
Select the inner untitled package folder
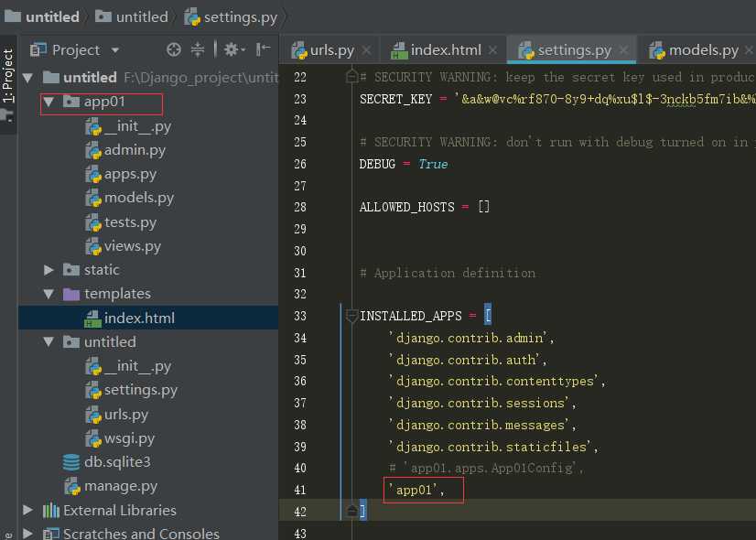pyautogui.click(x=100, y=341)
